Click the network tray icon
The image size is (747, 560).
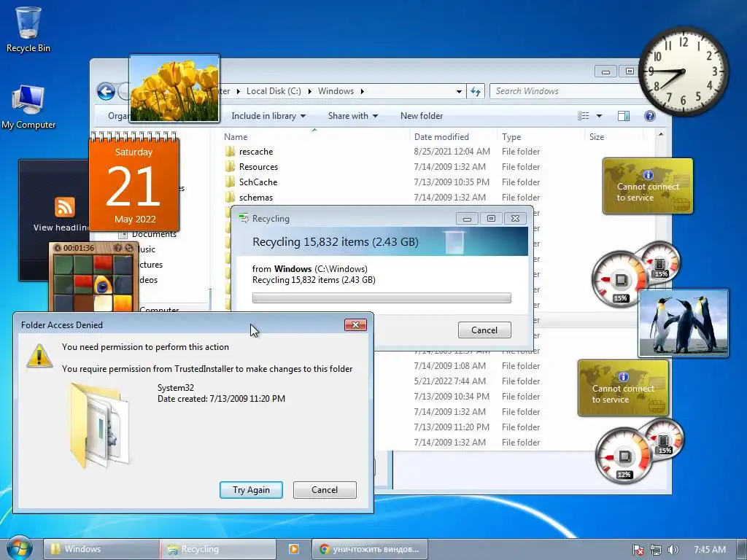pyautogui.click(x=656, y=550)
